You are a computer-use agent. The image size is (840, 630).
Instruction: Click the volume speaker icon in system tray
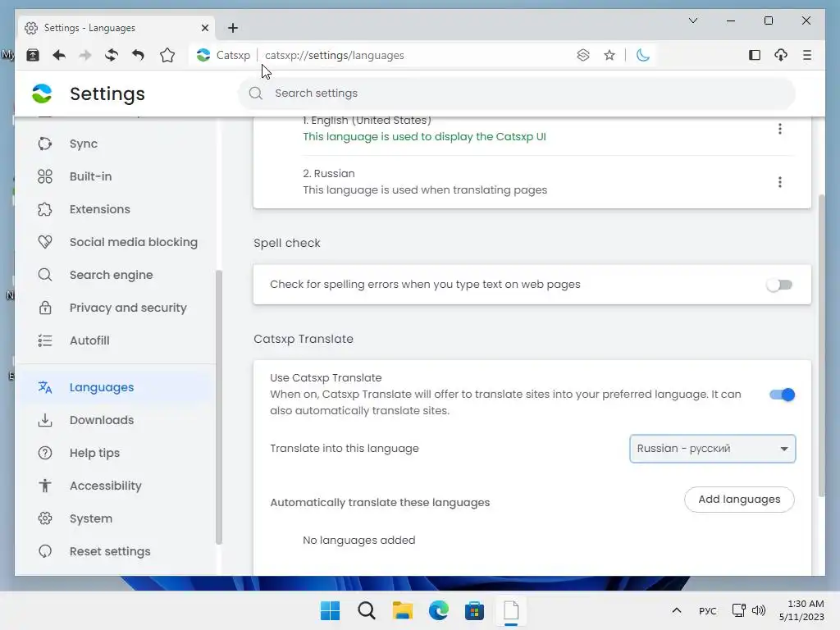759,610
